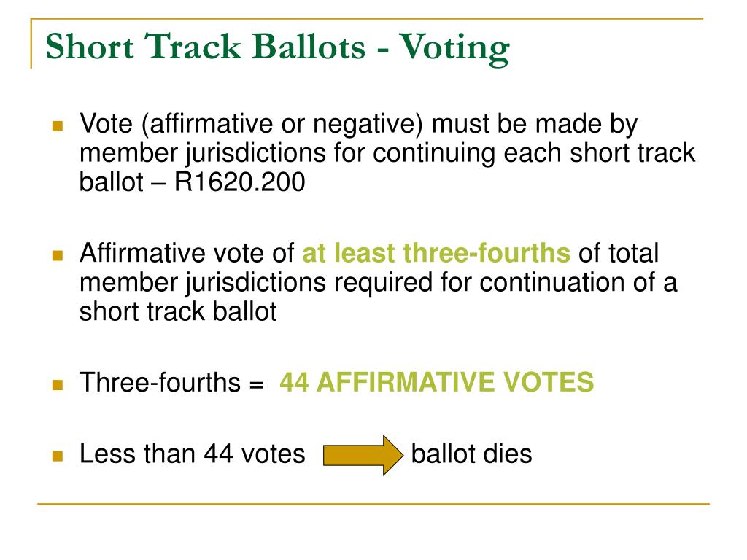Click the second gold bullet square
The image size is (747, 560).
point(58,255)
